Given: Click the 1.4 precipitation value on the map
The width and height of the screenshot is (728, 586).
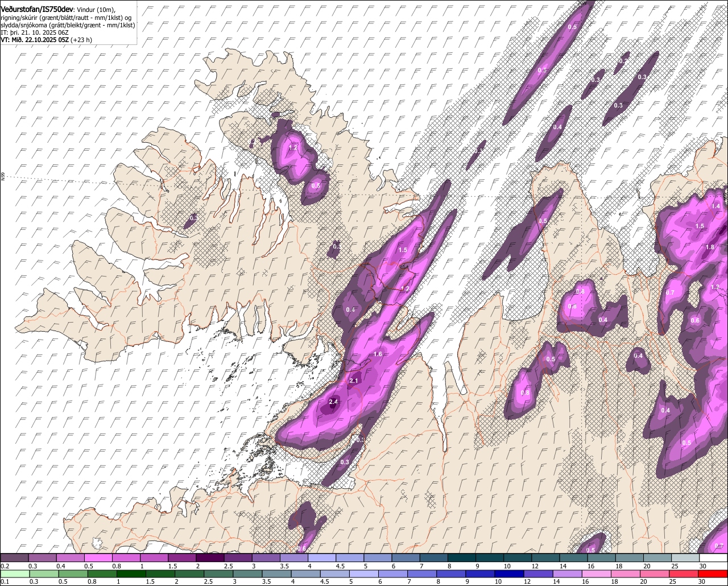Looking at the screenshot, I should [x=716, y=206].
